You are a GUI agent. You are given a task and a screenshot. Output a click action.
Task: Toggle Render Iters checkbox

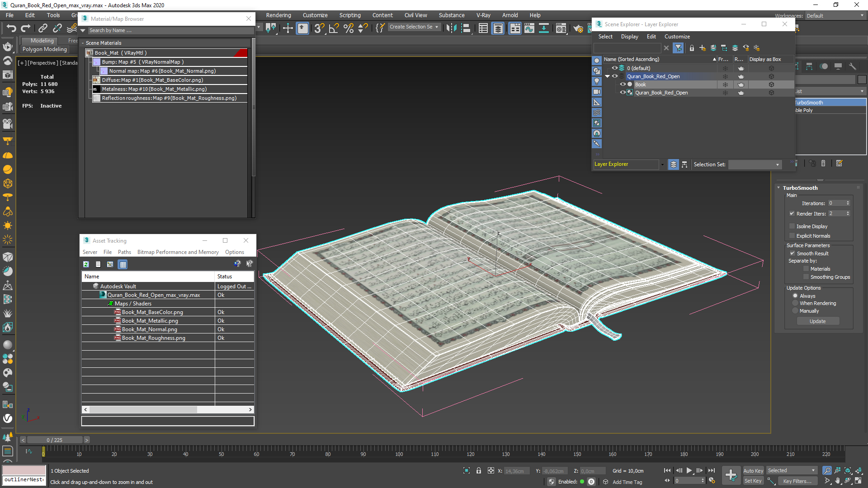[792, 214]
